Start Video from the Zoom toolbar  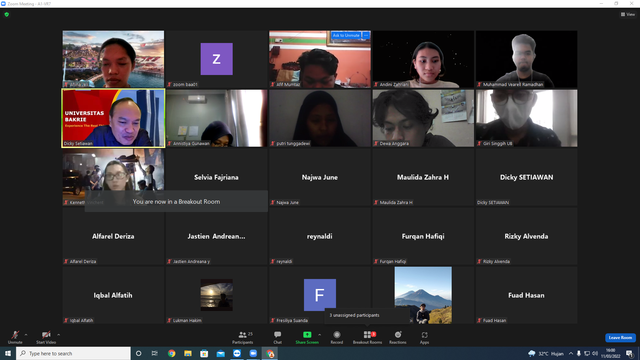(46, 337)
